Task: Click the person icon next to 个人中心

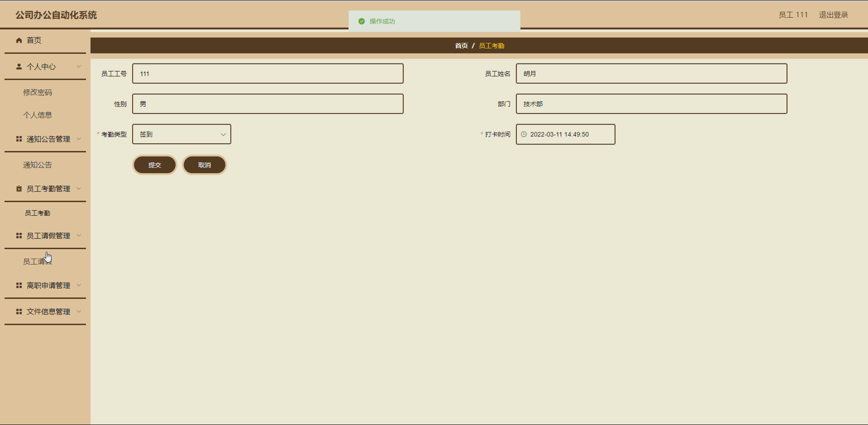Action: (19, 67)
